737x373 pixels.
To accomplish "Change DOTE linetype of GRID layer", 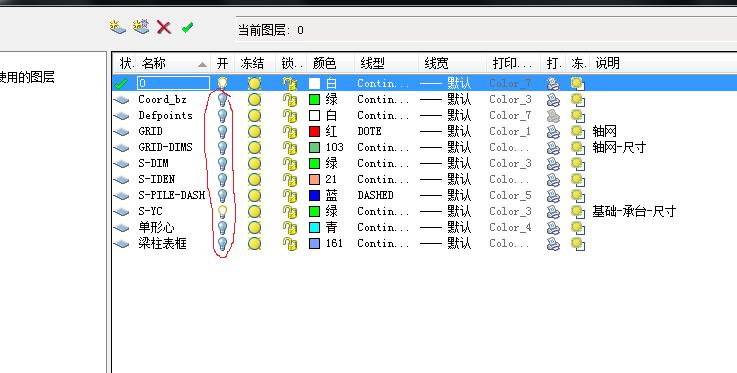I will (x=369, y=132).
